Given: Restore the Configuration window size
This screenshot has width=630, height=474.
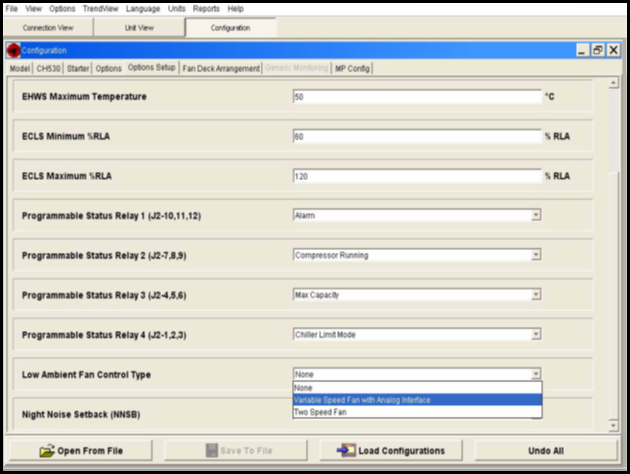Looking at the screenshot, I should (597, 51).
